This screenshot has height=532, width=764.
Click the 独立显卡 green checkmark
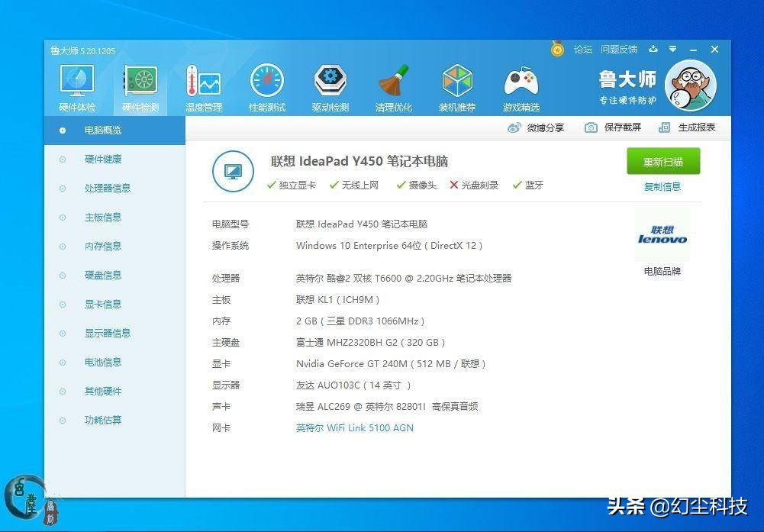tap(271, 184)
